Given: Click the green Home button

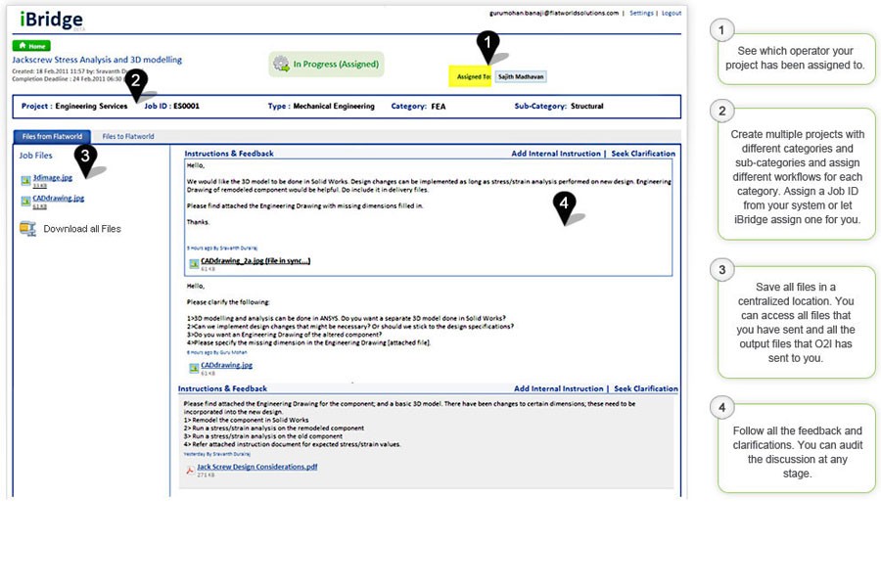Looking at the screenshot, I should coord(31,46).
